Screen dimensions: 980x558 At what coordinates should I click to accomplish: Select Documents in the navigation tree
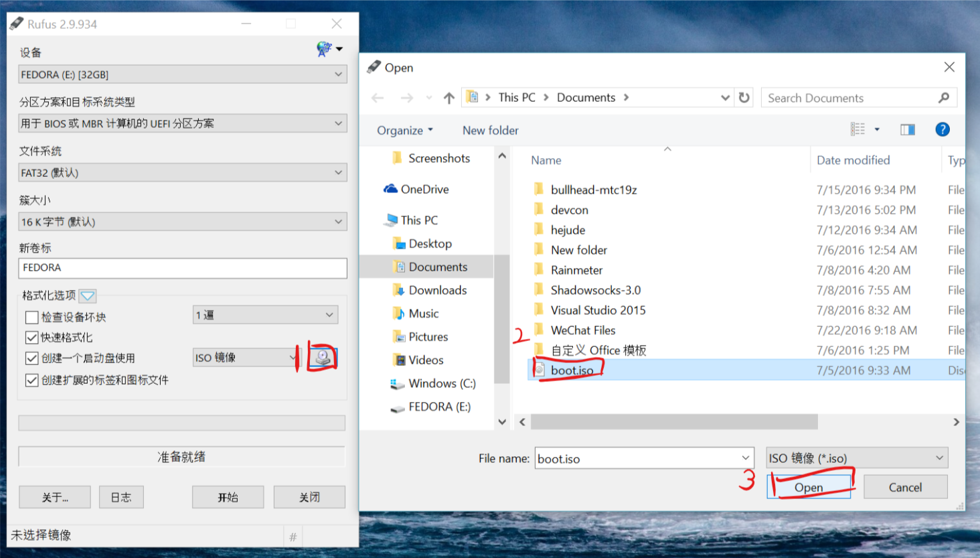(x=427, y=267)
